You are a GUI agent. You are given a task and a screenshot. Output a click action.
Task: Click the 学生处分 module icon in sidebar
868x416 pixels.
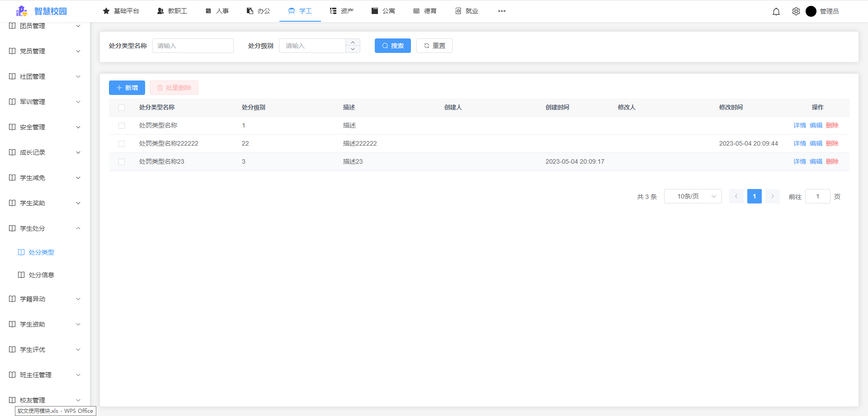coord(12,228)
